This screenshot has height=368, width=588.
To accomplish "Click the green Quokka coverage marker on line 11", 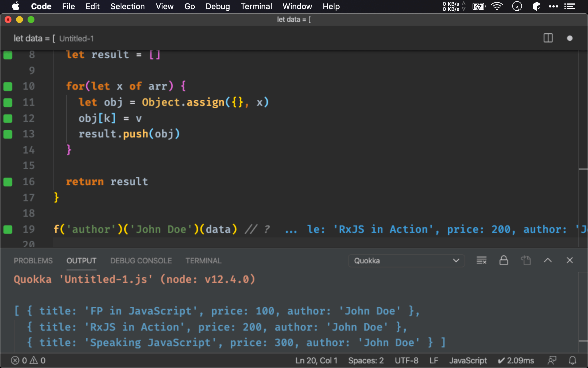I will pyautogui.click(x=8, y=102).
